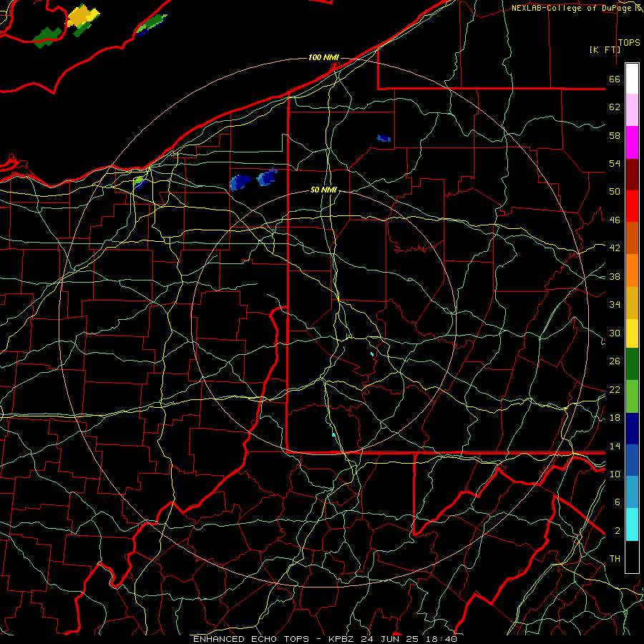This screenshot has width=644, height=644.
Task: Click the '2' legend value
Action: pyautogui.click(x=618, y=531)
